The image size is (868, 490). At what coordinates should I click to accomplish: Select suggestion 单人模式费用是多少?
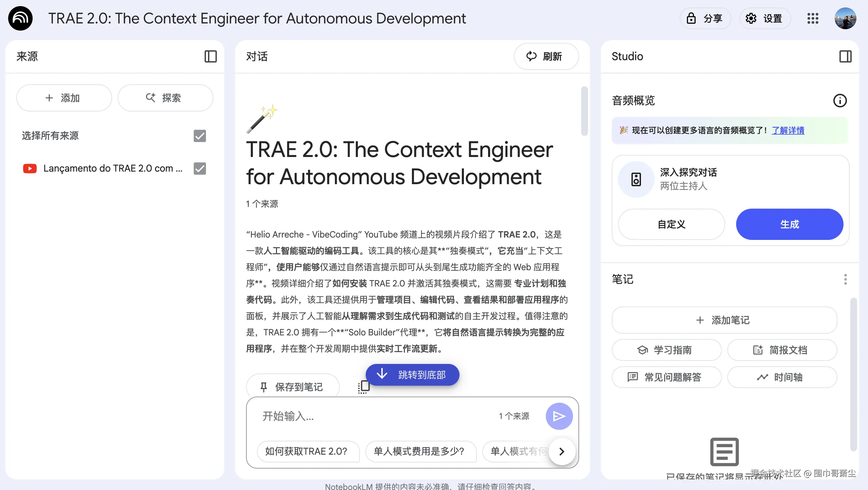point(420,451)
